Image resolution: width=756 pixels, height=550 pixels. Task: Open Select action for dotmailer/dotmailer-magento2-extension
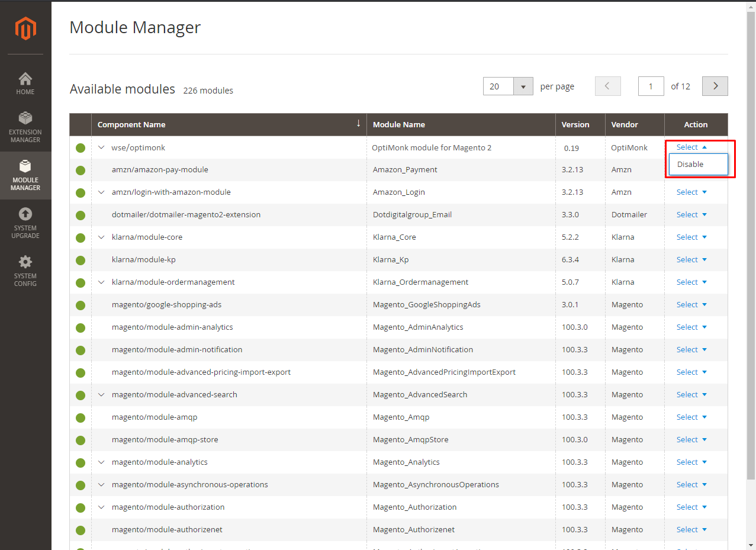(691, 214)
